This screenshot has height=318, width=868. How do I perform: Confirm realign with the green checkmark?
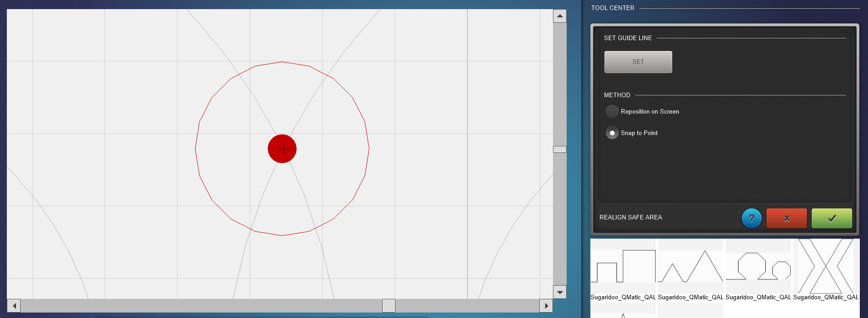coord(831,219)
